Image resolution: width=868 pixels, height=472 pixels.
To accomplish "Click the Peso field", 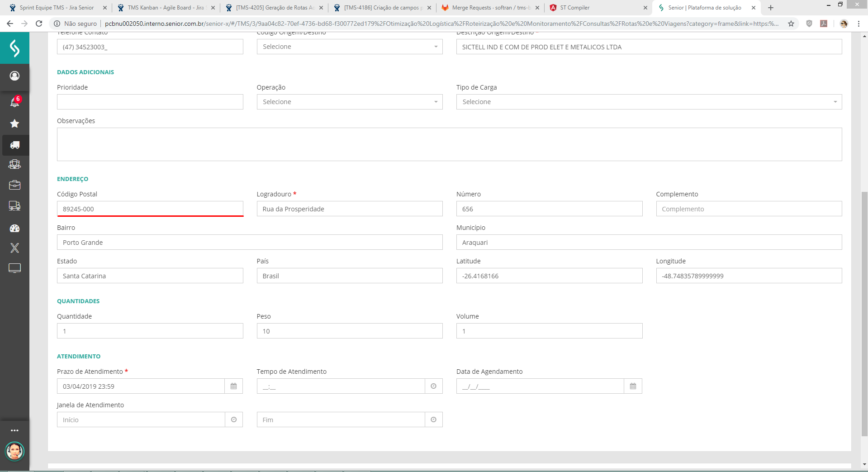I will click(x=350, y=331).
